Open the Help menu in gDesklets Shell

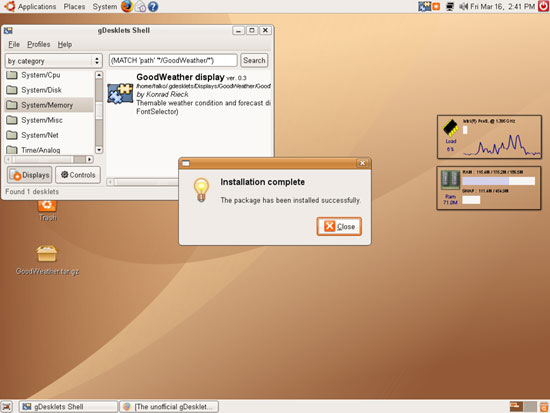tap(65, 44)
